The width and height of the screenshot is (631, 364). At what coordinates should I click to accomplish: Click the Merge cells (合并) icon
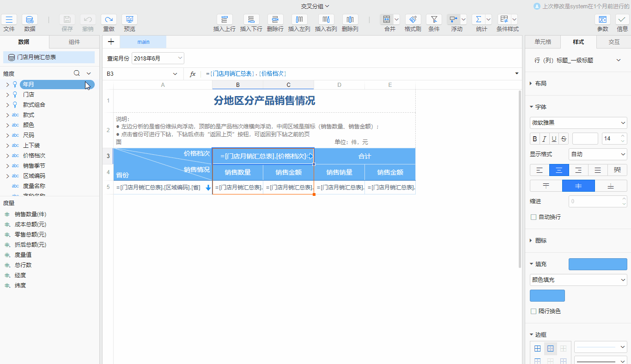coord(386,19)
